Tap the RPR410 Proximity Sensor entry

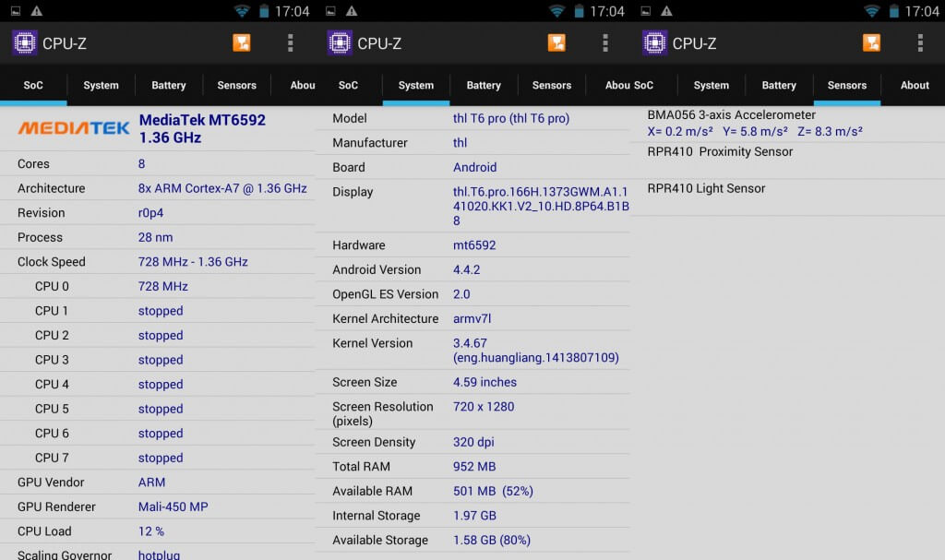coord(720,152)
